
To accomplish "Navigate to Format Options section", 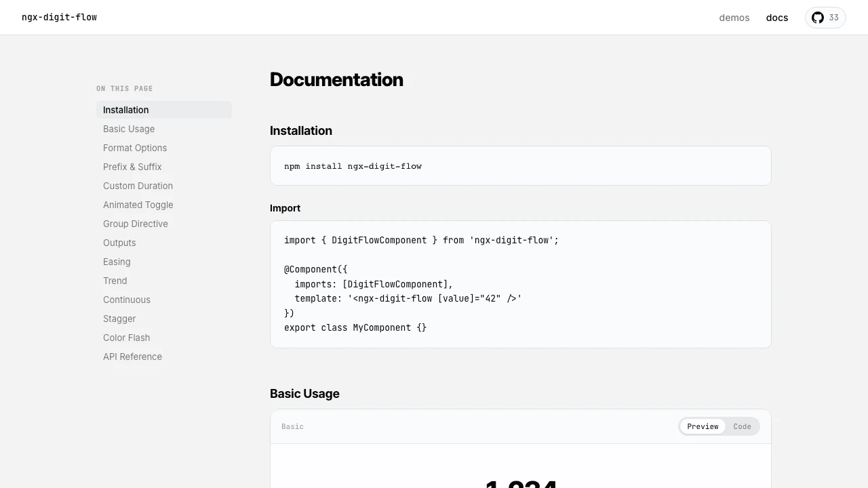I will [164, 148].
